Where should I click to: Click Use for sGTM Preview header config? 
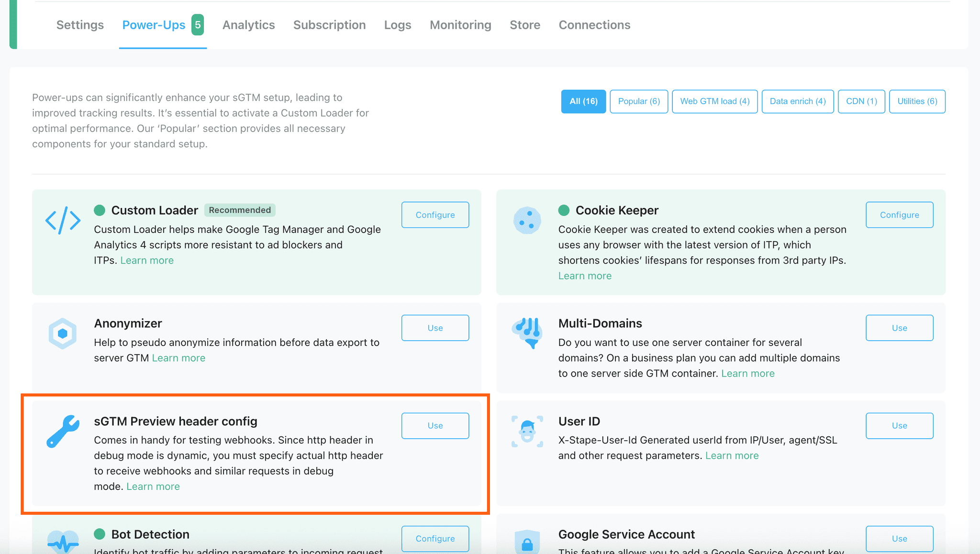(434, 425)
